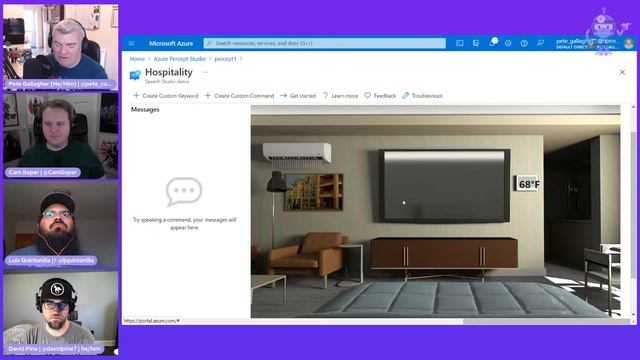Open the Azure portal settings gear
This screenshot has width=640, height=360.
(508, 43)
